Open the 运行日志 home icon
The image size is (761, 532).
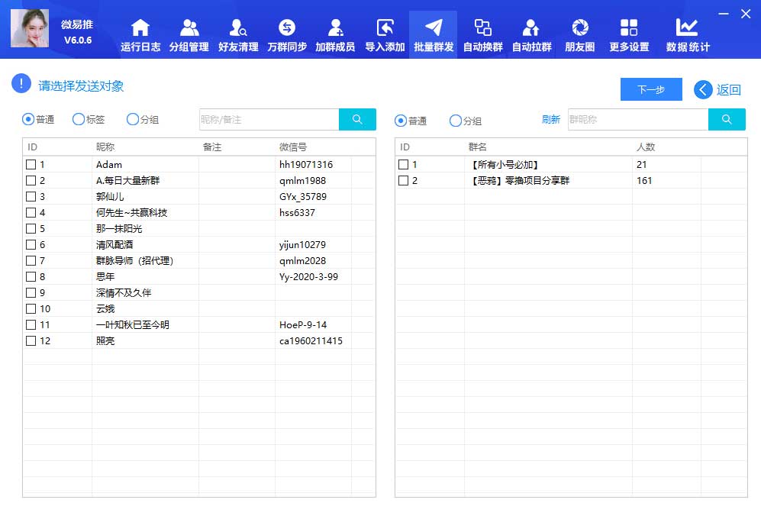point(140,28)
